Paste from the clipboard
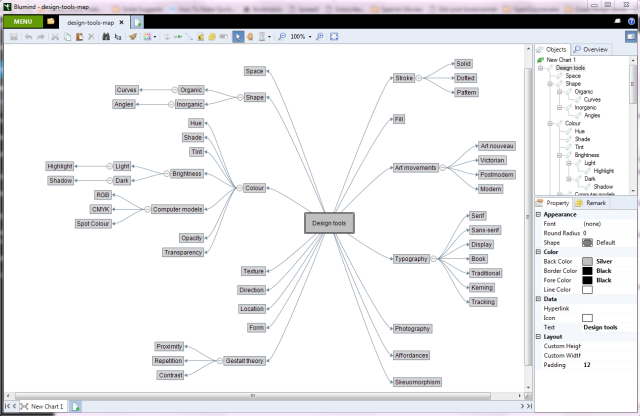Screen dimensions: 640x416 (80, 37)
